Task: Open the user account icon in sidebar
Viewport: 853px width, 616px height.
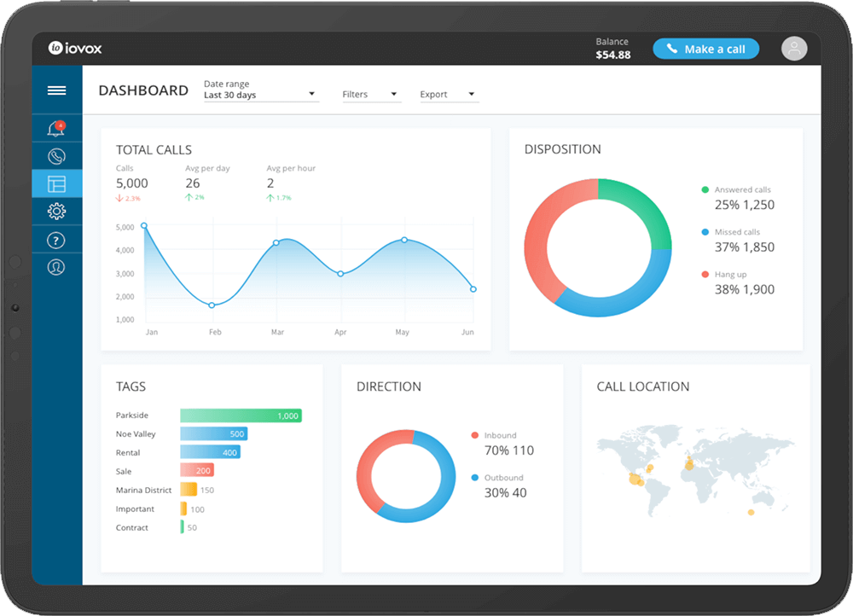Action: (x=56, y=267)
